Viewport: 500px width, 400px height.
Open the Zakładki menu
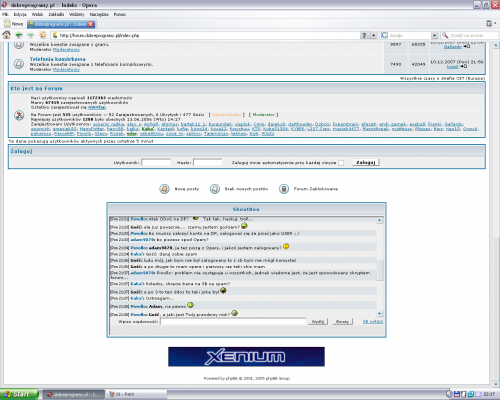56,14
